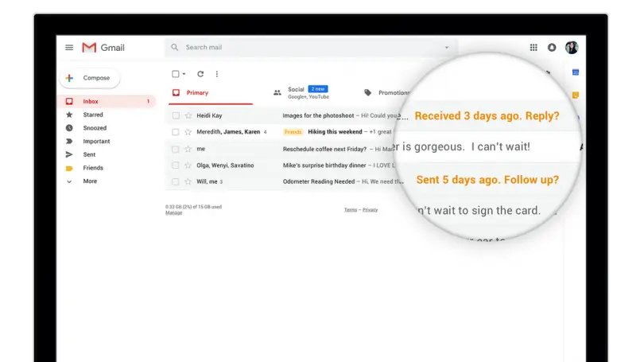The height and width of the screenshot is (362, 644).
Task: Click the Search mail field
Action: click(312, 47)
